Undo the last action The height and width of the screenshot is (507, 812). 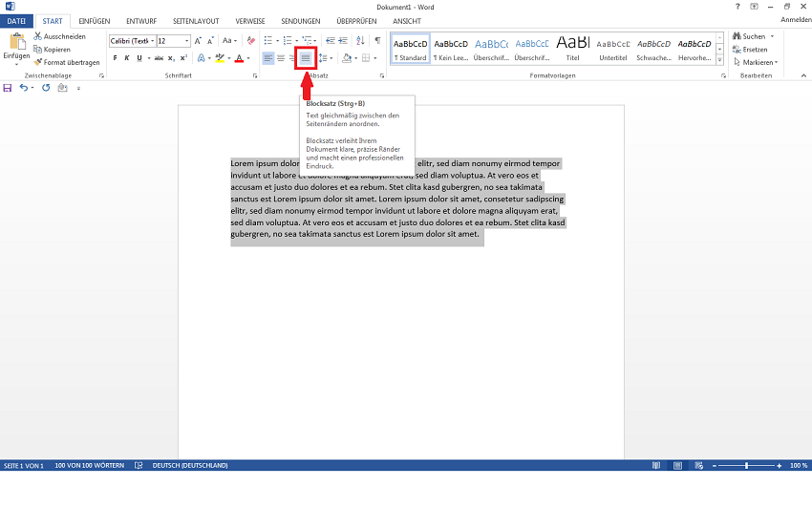[x=23, y=88]
